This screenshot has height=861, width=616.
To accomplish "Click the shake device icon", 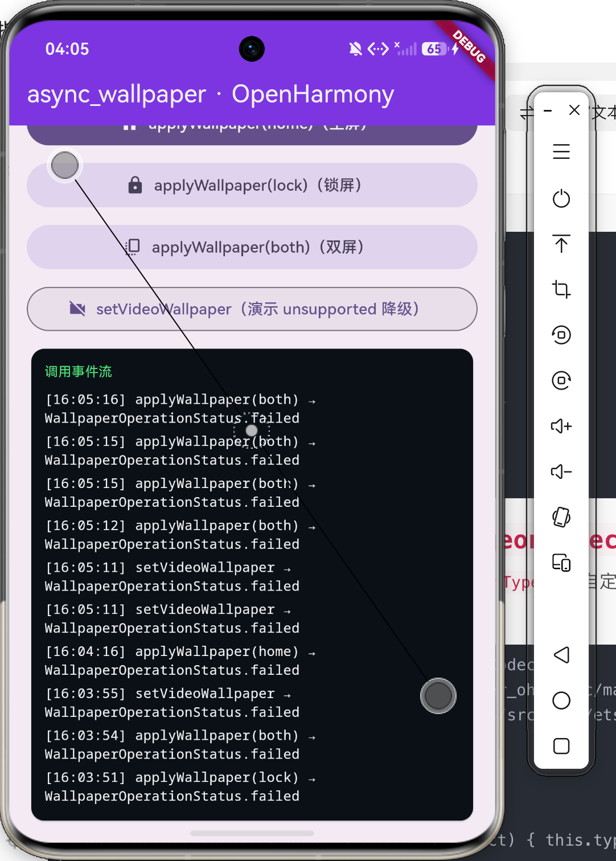I will point(561,517).
